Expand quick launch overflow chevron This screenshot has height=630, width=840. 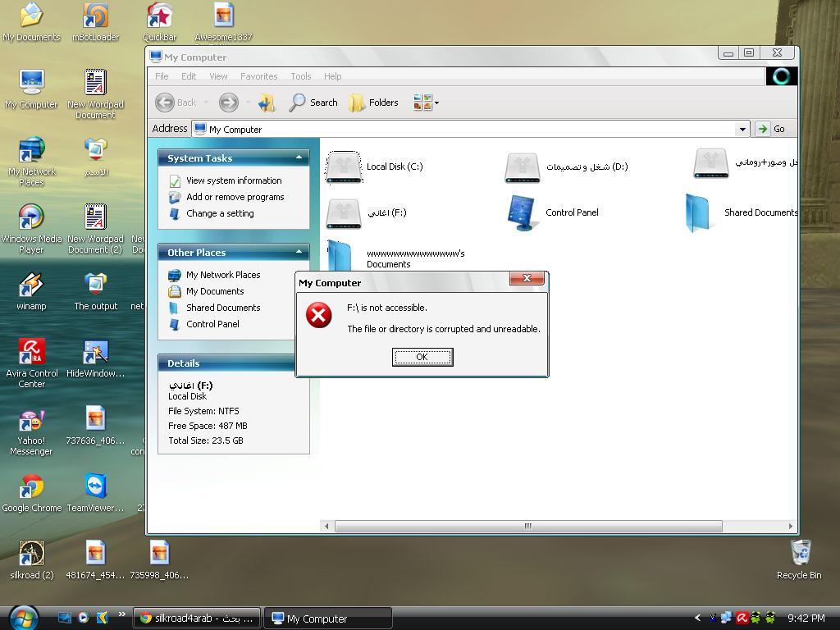[x=122, y=614]
